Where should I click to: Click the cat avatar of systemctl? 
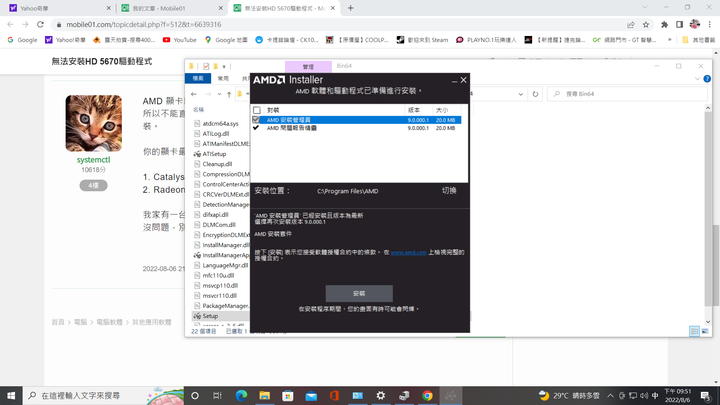94,123
